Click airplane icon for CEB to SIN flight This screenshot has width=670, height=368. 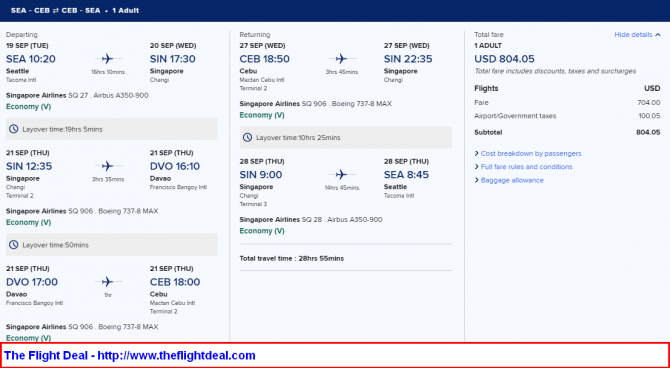click(x=341, y=59)
